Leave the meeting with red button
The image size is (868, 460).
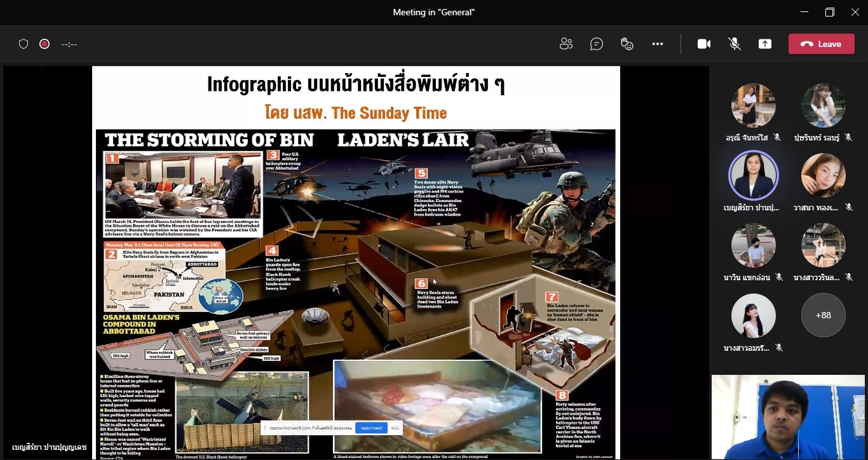pos(822,44)
